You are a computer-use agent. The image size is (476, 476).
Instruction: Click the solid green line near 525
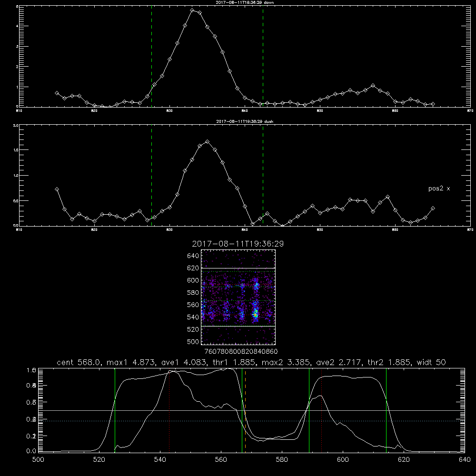tap(115, 410)
